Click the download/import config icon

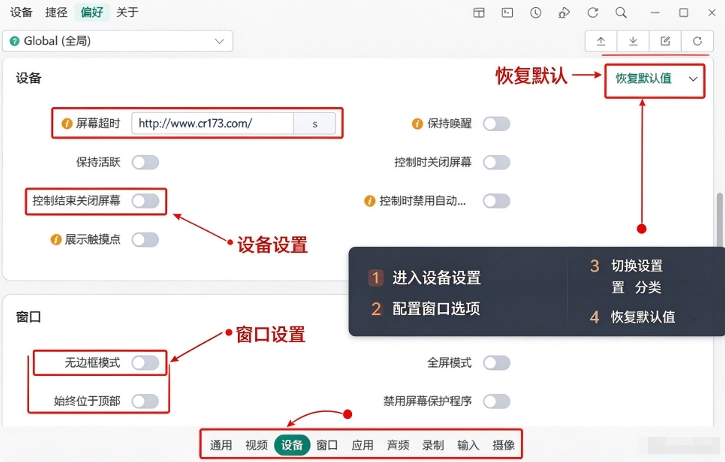(x=633, y=41)
